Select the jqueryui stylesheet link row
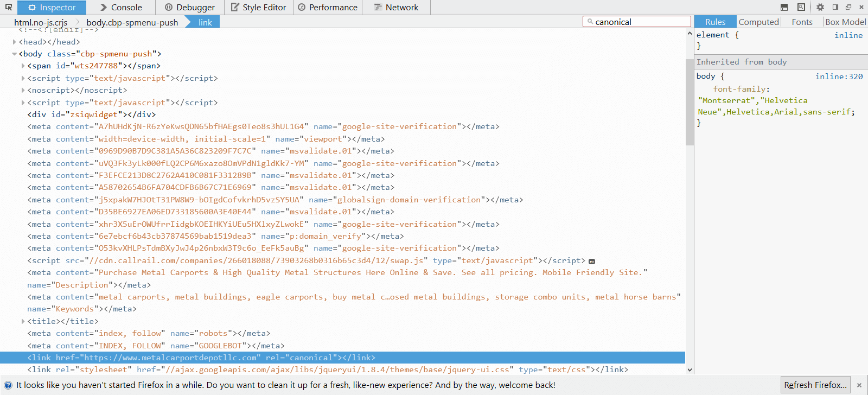 pyautogui.click(x=328, y=369)
